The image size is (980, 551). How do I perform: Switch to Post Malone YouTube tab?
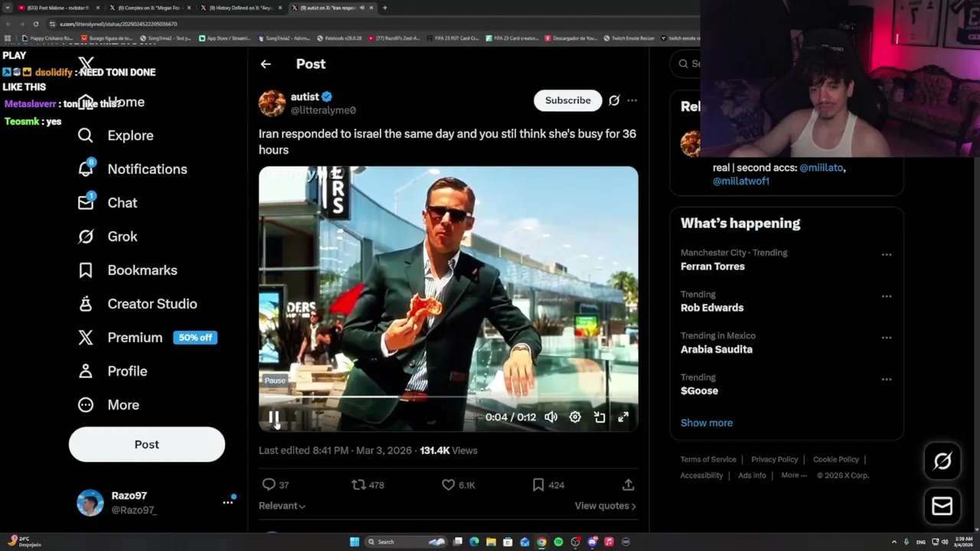(x=58, y=8)
